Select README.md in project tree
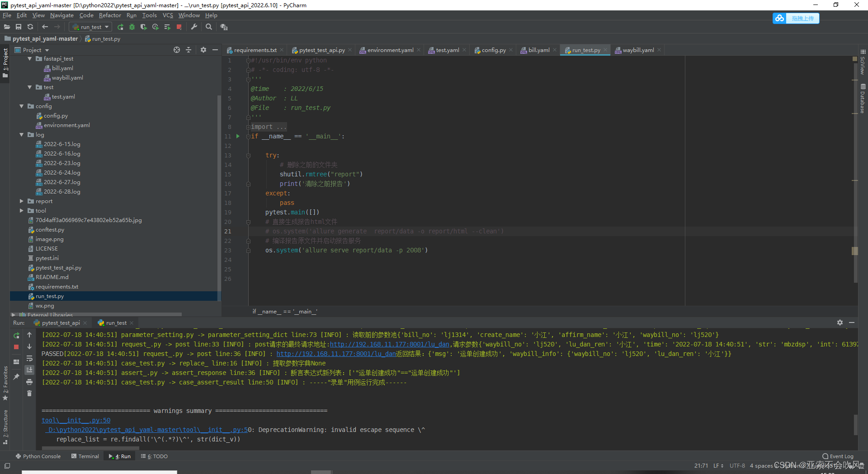The image size is (868, 474). [x=52, y=277]
